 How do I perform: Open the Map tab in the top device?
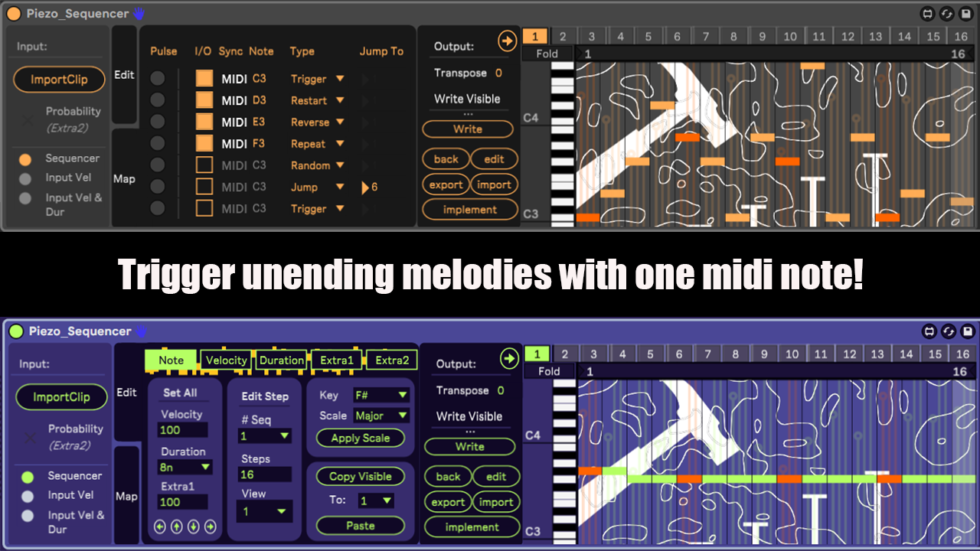pos(124,178)
